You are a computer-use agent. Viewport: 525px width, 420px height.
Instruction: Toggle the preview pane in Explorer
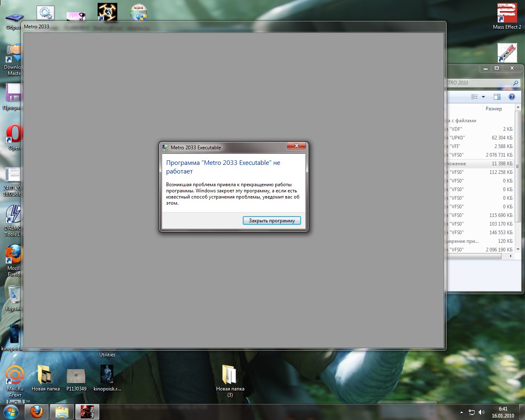coord(497,97)
